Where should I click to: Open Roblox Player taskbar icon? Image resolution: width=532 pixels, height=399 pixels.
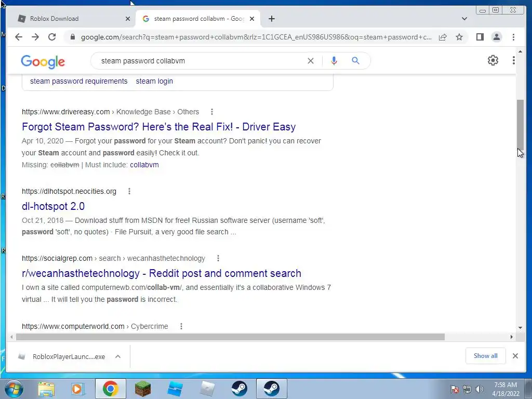pos(207,389)
